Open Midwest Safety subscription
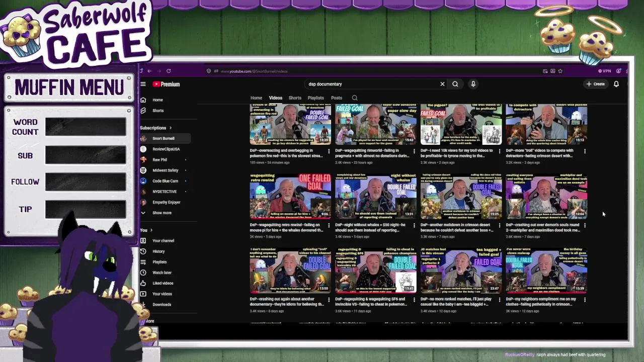644x362 pixels. click(166, 170)
